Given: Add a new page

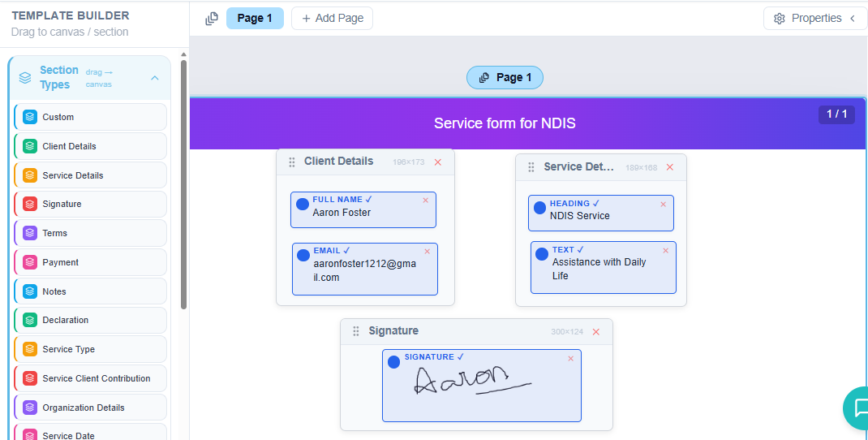Looking at the screenshot, I should (x=332, y=19).
